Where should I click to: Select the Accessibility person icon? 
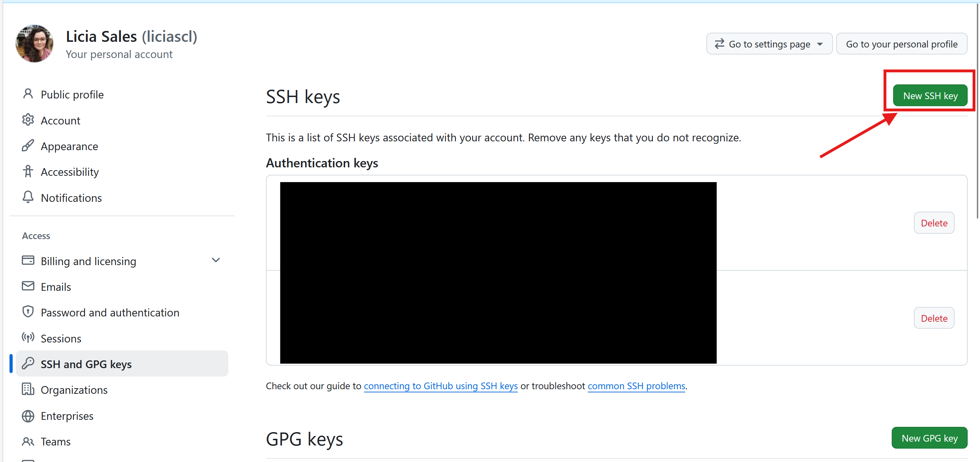28,172
